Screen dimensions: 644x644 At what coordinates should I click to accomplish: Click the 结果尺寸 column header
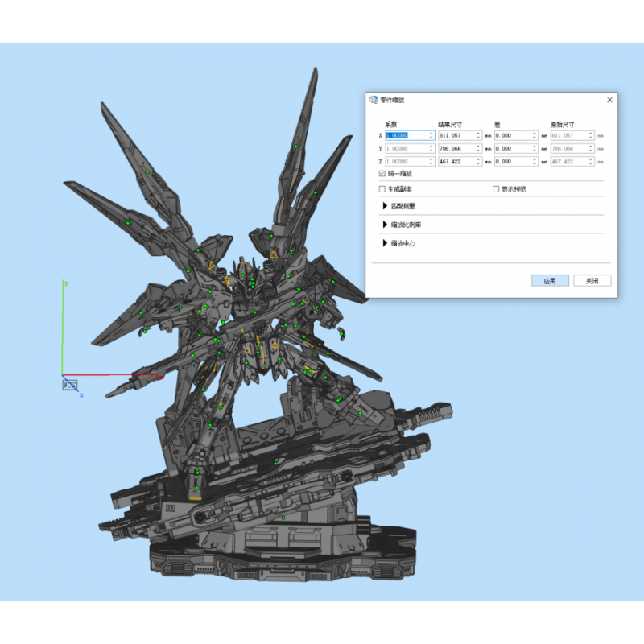point(450,125)
